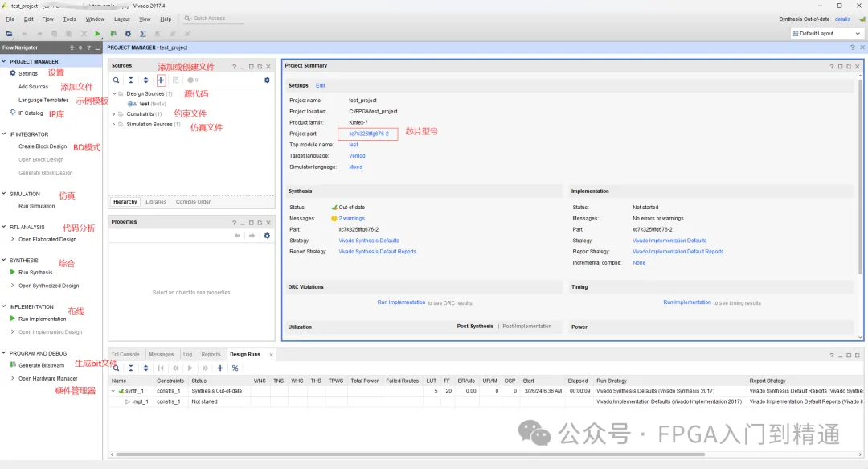This screenshot has height=469, width=868.
Task: Collapse the PROJECT MANAGER section
Action: point(4,61)
